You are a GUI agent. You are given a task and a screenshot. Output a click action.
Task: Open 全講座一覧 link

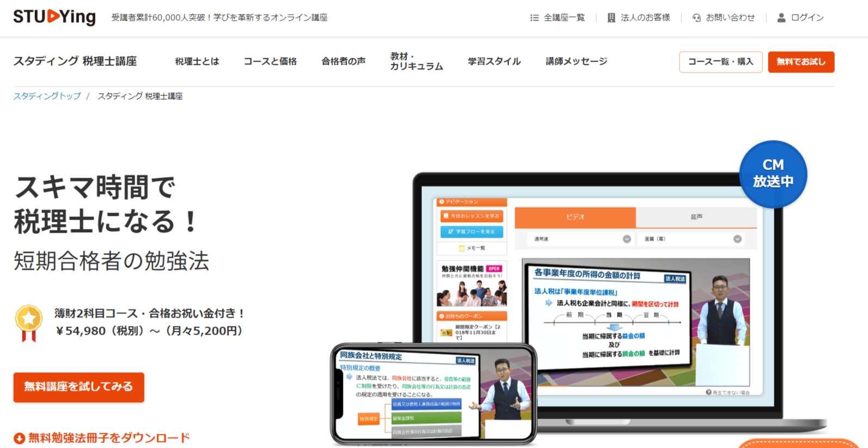click(564, 18)
